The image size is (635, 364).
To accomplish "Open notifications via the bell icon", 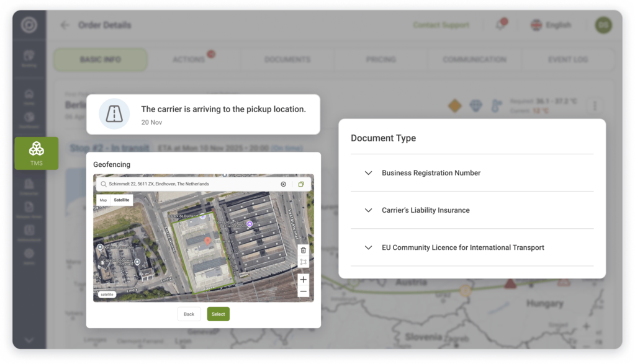I will [x=501, y=24].
